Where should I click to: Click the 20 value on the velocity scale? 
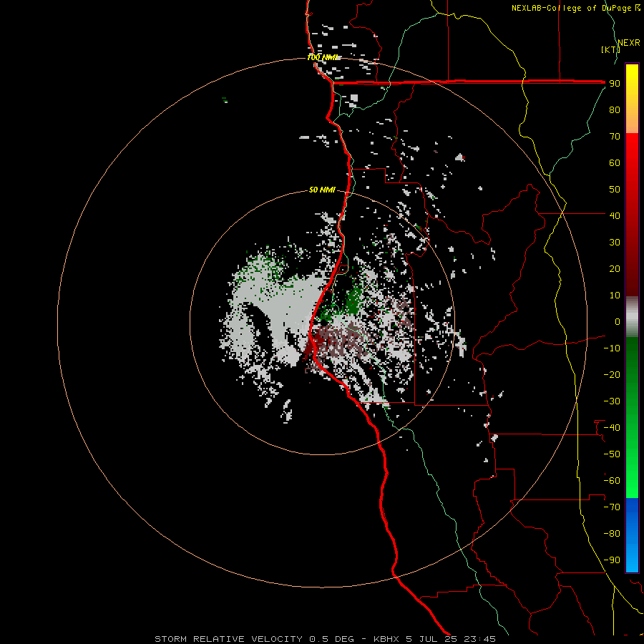[615, 268]
